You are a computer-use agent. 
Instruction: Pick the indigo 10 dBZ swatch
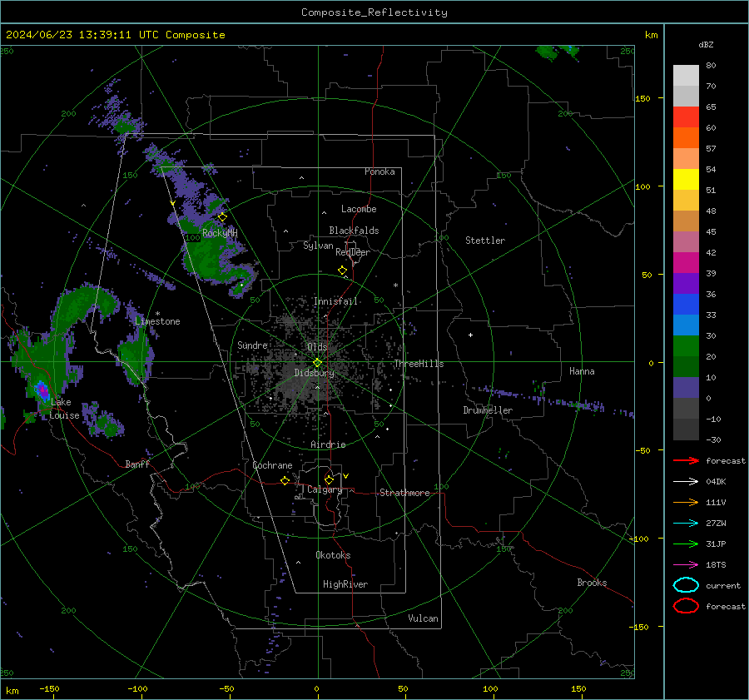(x=686, y=388)
